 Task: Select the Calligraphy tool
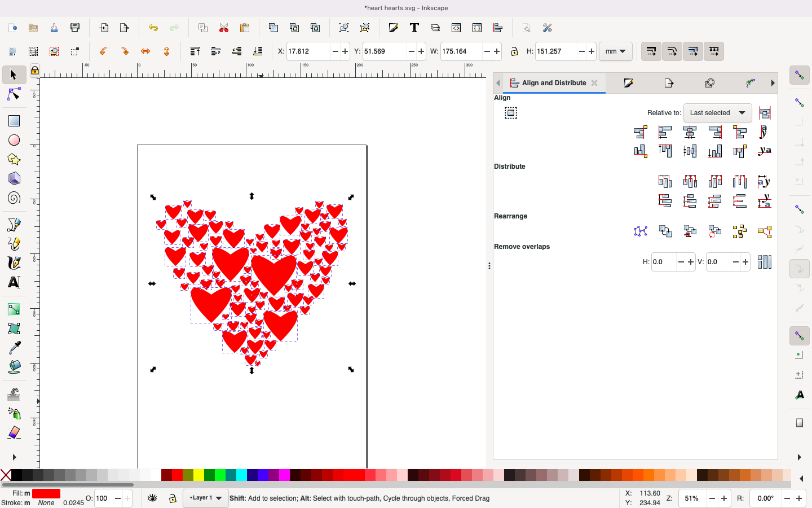pos(14,263)
